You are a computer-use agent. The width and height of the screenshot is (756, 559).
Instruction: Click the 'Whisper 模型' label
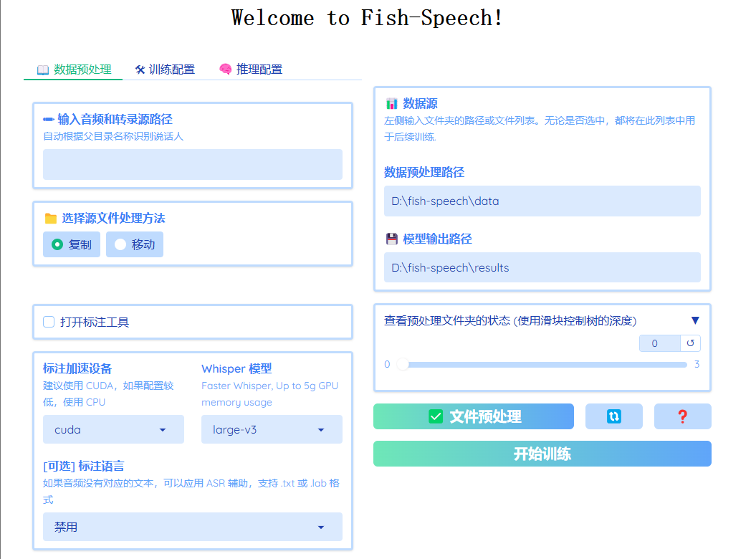(236, 368)
